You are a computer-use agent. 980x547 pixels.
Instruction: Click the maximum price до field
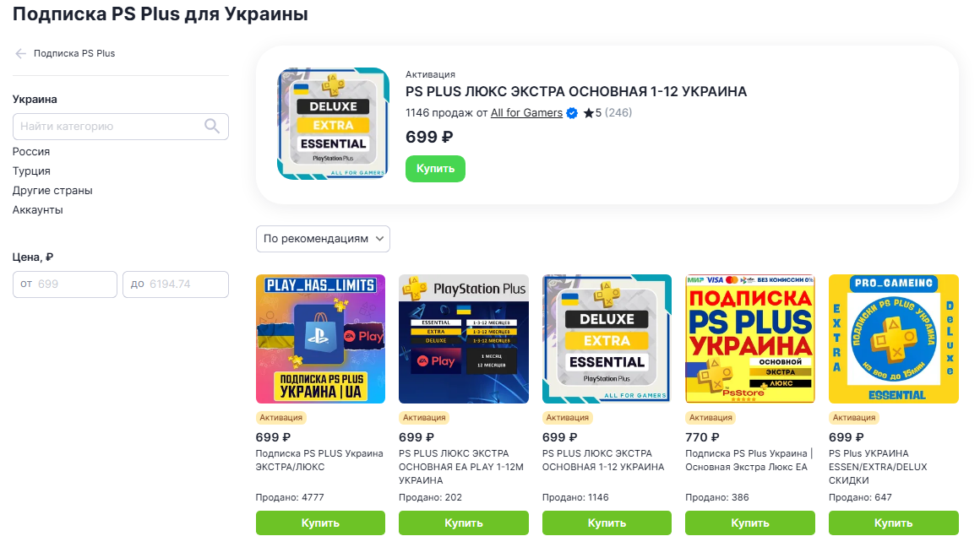(176, 284)
